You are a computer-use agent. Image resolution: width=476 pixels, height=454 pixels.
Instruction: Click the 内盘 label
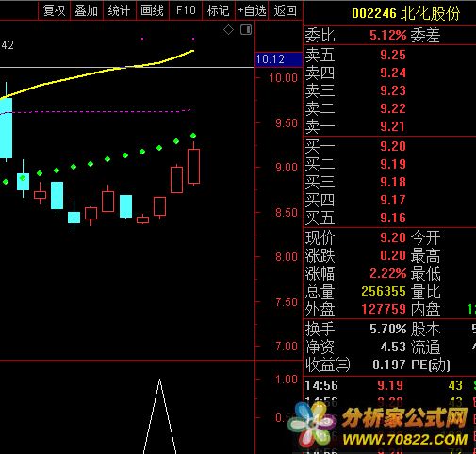click(x=426, y=309)
